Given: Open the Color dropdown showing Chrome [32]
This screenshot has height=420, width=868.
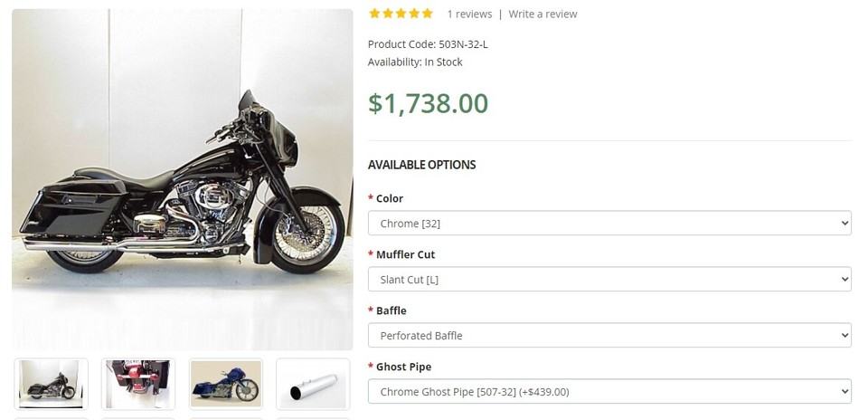Looking at the screenshot, I should (x=609, y=223).
